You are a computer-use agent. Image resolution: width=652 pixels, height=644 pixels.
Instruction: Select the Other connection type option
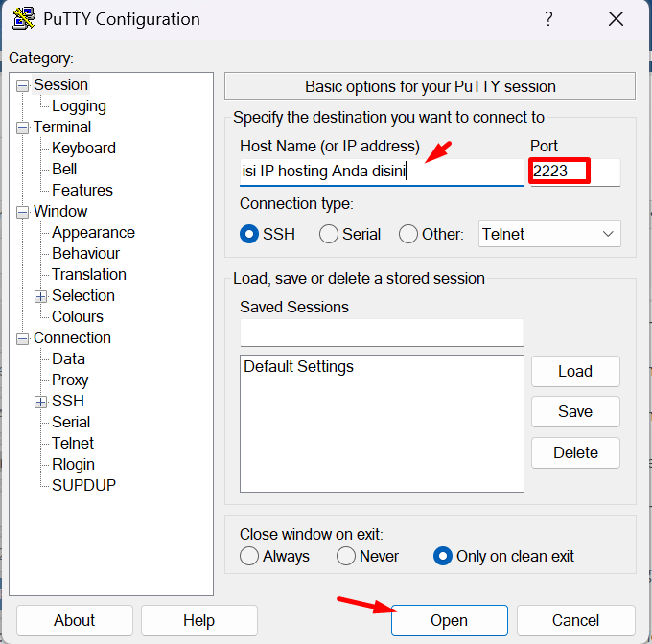(408, 234)
